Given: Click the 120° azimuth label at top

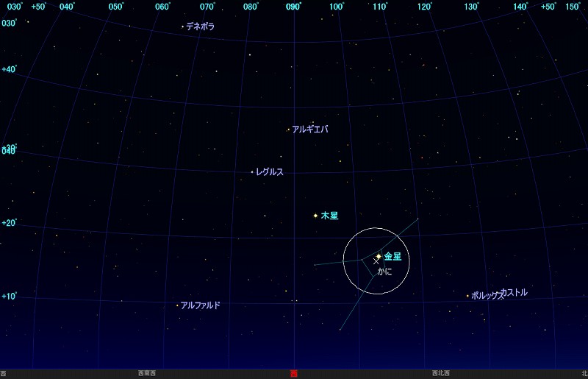Looking at the screenshot, I should [x=425, y=7].
